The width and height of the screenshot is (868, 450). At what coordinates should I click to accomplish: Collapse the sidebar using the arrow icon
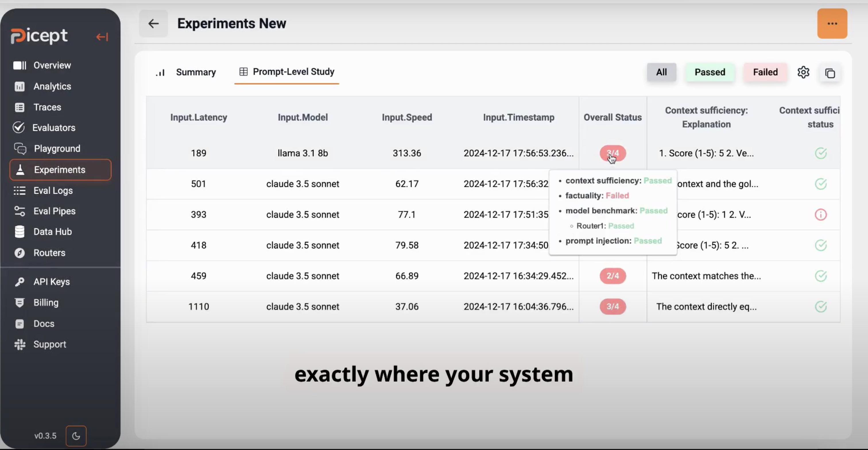(x=102, y=37)
